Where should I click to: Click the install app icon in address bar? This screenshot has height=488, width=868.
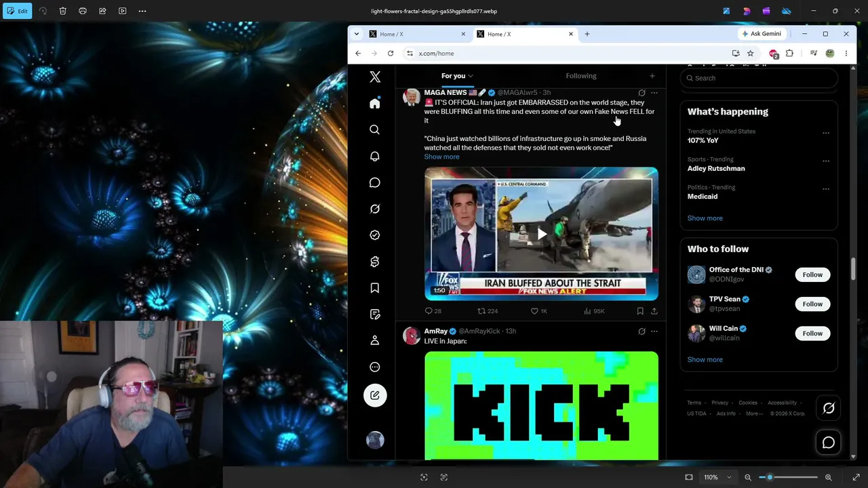(736, 54)
